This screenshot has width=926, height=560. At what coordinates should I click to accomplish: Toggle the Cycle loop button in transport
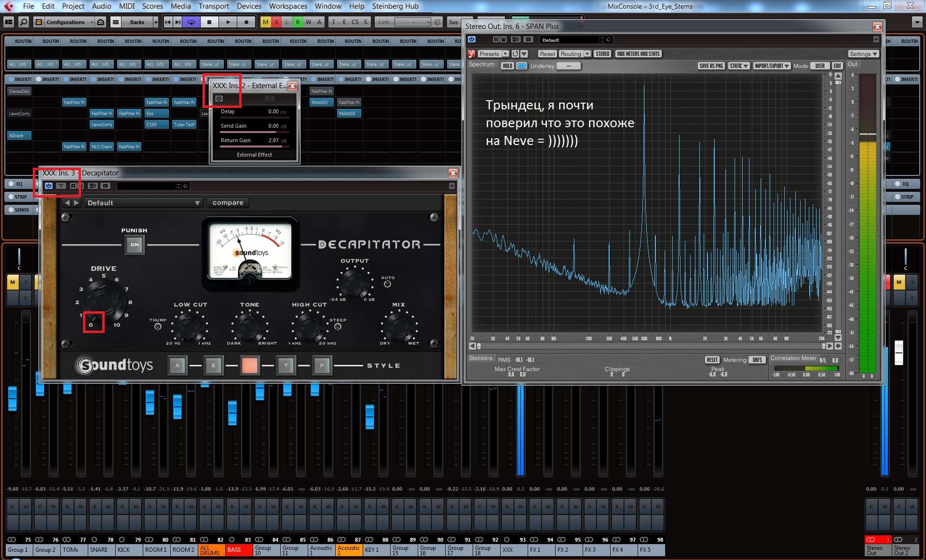191,22
